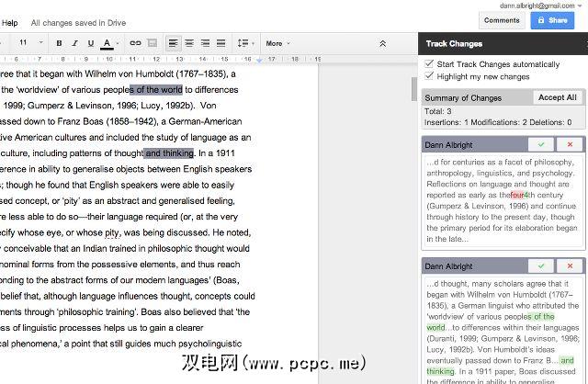
Task: Center align the text
Action: coord(190,43)
